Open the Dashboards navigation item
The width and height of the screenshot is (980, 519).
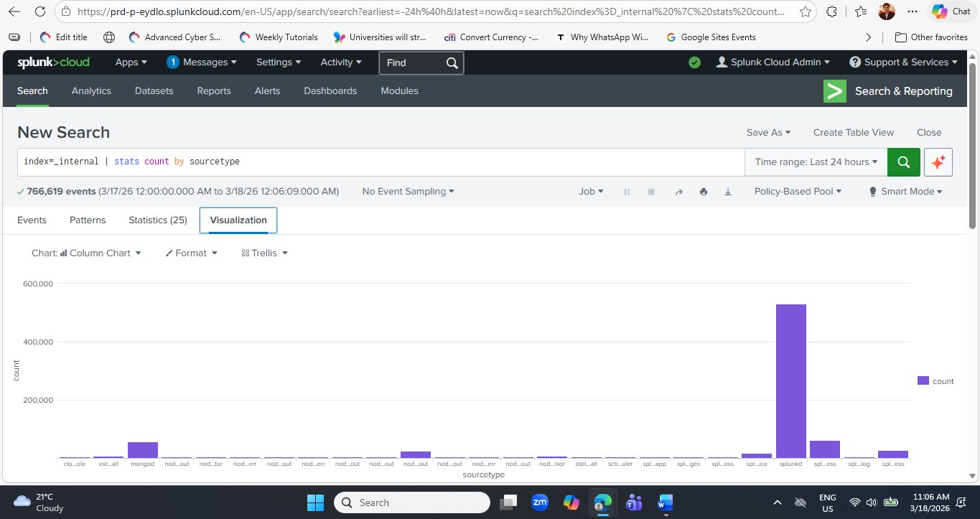click(330, 91)
